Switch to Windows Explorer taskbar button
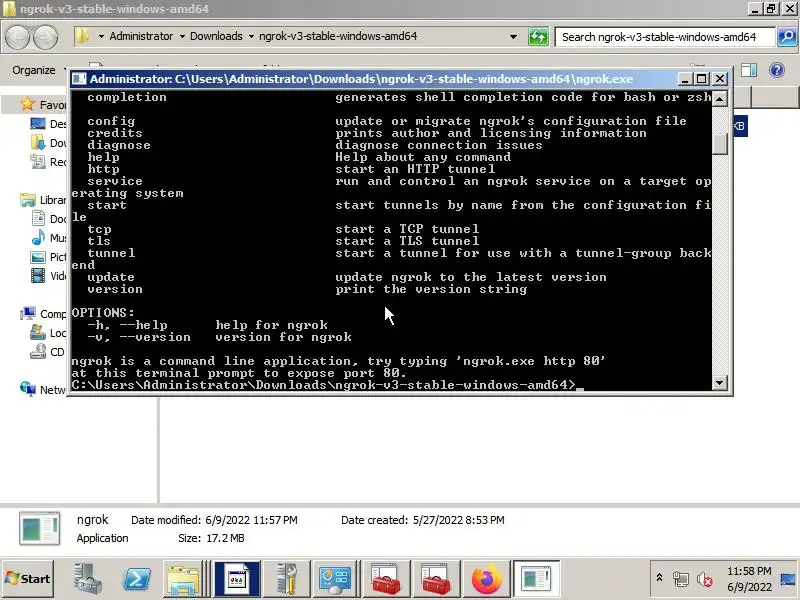Image resolution: width=800 pixels, height=600 pixels. pos(183,579)
